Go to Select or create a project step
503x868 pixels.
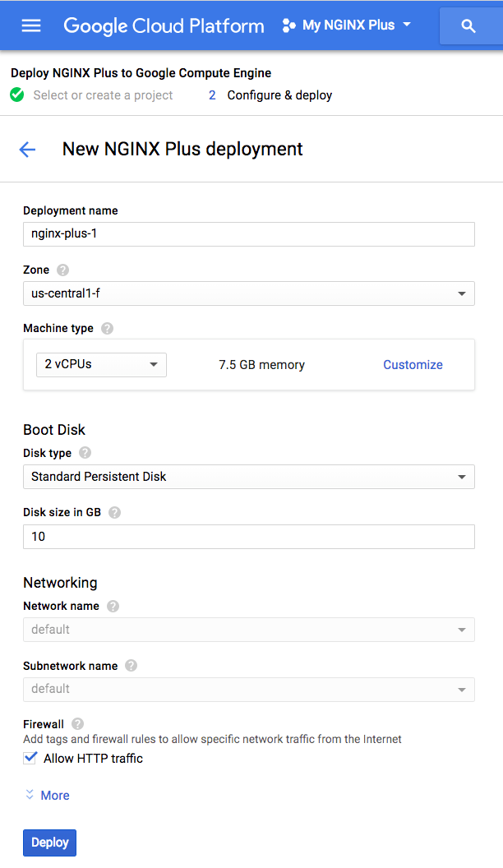103,95
